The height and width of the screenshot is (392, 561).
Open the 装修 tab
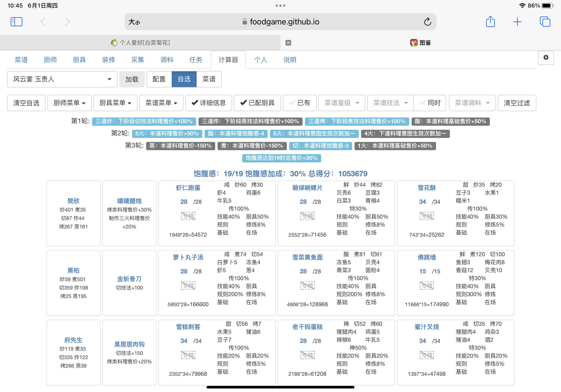coord(109,60)
